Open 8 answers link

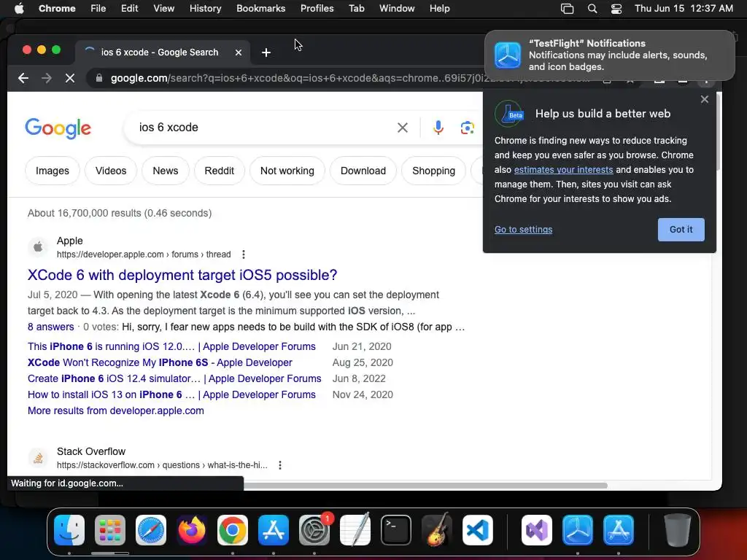[50, 327]
